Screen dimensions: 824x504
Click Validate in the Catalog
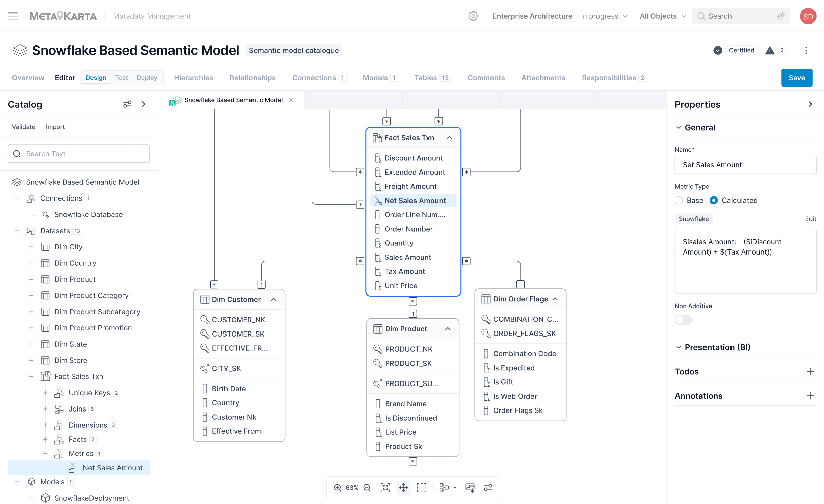tap(24, 127)
